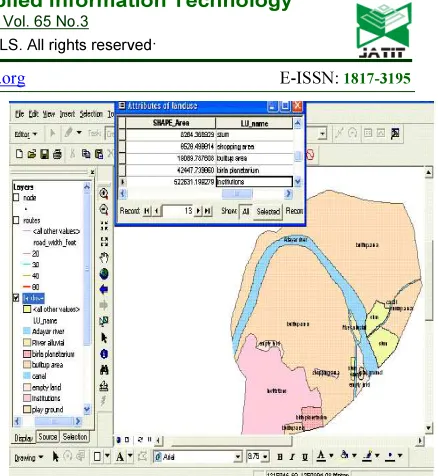
Task: Toggle the routes layer checkbox
Action: [x=16, y=220]
